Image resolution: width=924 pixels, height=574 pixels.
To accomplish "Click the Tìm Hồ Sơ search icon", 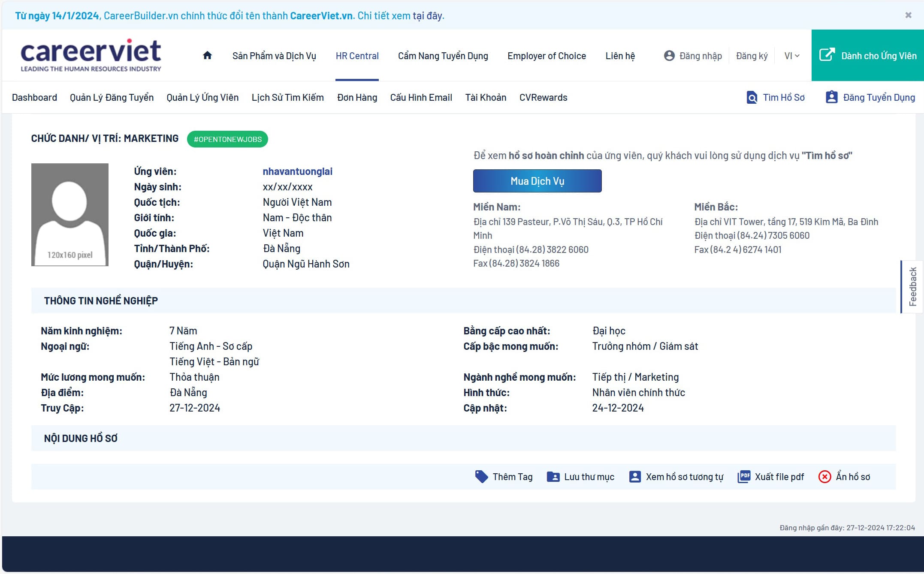I will coord(752,98).
